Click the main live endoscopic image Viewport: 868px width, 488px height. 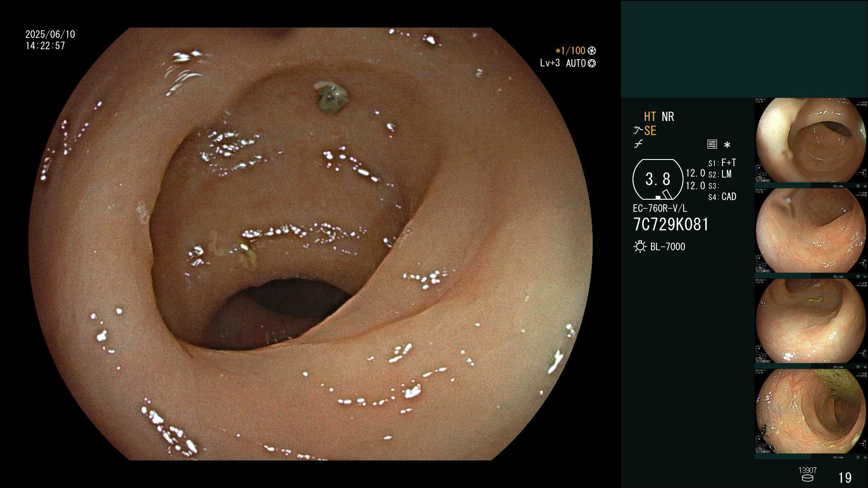310,244
